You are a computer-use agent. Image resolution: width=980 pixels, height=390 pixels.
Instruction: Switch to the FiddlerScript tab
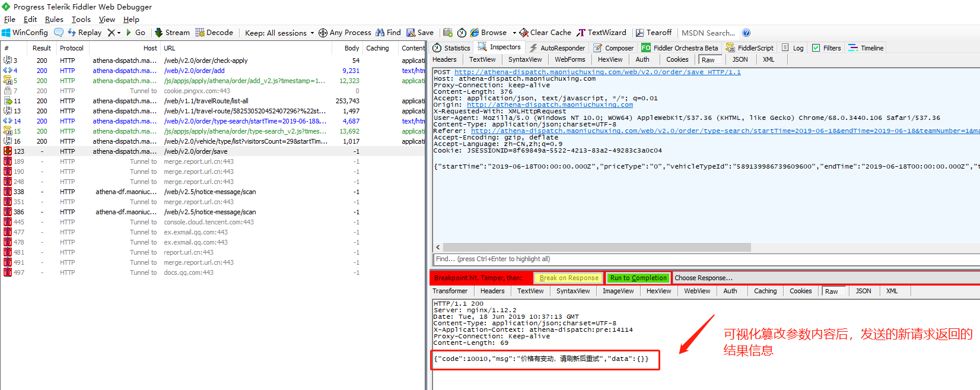click(x=750, y=48)
